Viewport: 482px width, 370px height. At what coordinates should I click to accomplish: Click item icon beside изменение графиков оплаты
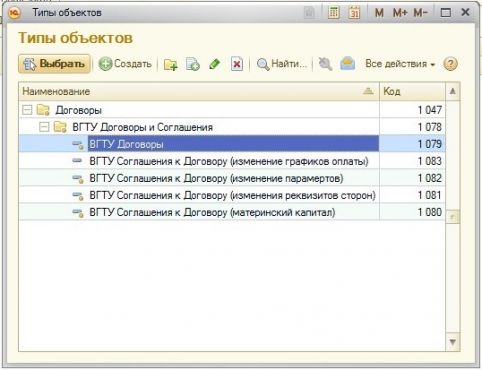[x=77, y=161]
